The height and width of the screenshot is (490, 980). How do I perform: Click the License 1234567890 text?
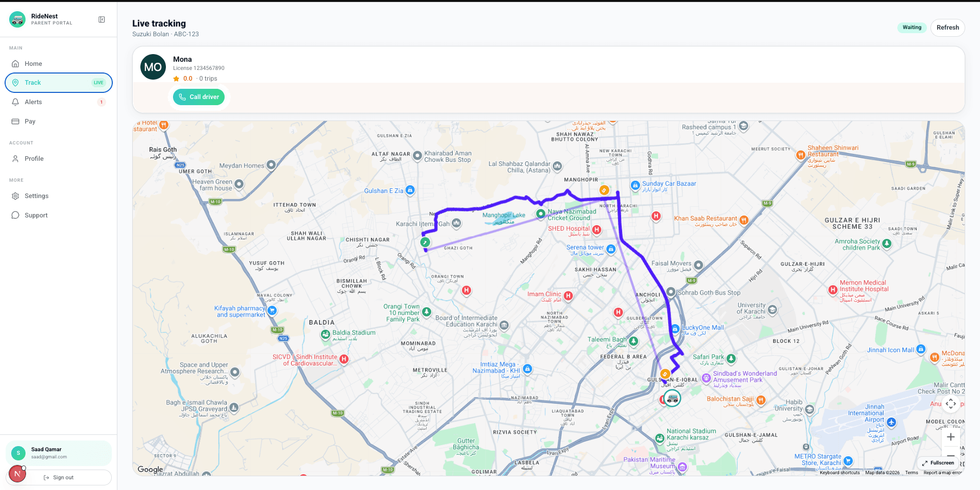click(x=199, y=68)
